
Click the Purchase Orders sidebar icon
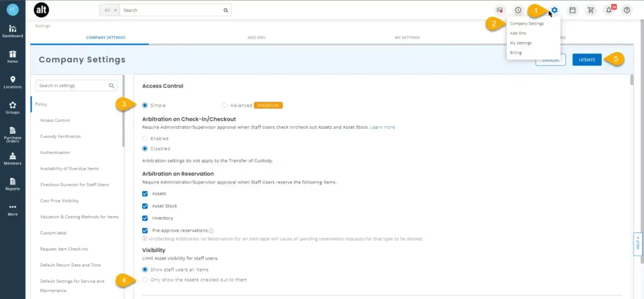click(13, 133)
